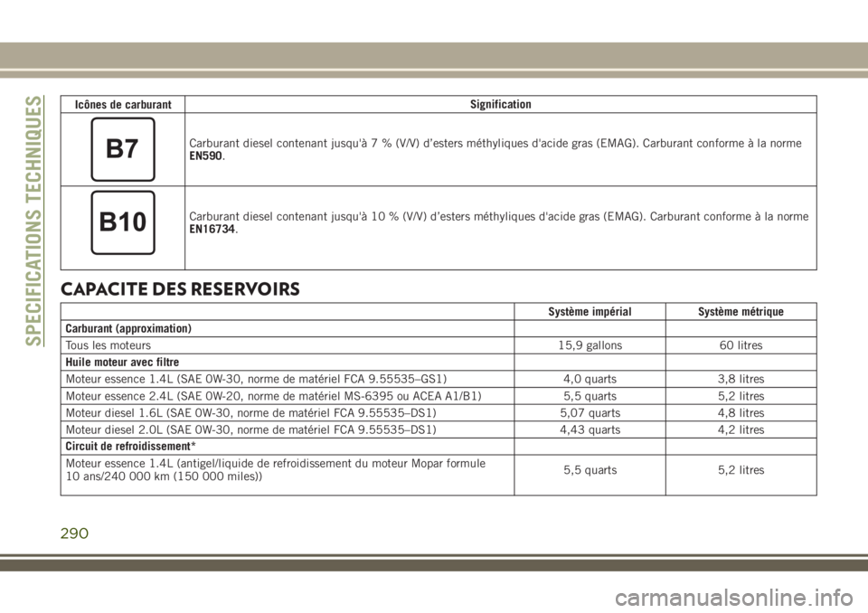Select the 'Système impérial' column header

[x=590, y=312]
